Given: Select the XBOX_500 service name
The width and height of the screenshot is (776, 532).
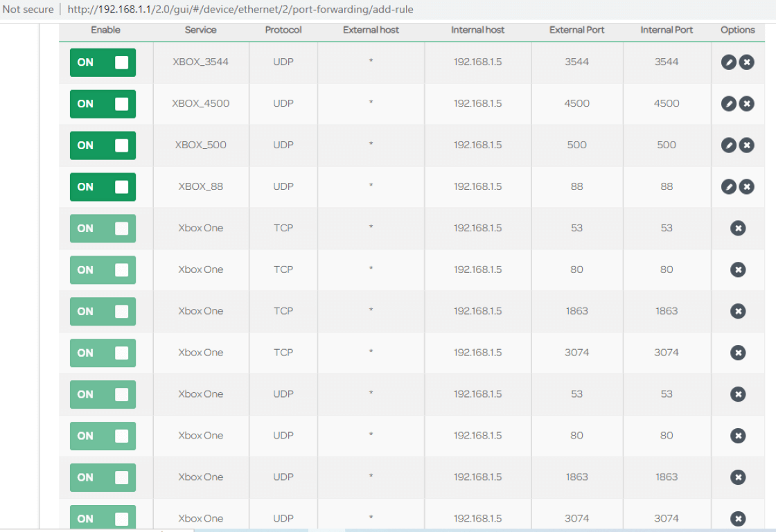Looking at the screenshot, I should [200, 145].
